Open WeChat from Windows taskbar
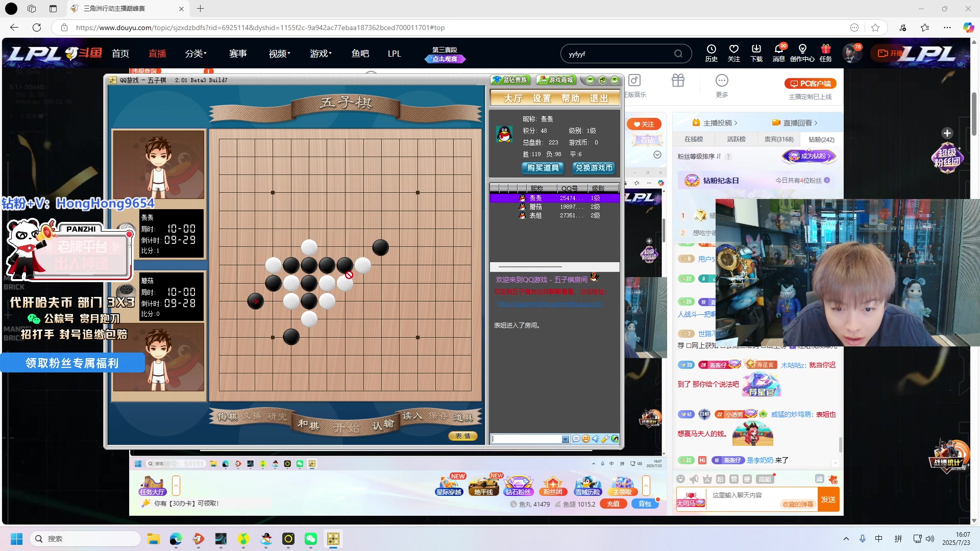This screenshot has width=980, height=551. click(x=311, y=539)
